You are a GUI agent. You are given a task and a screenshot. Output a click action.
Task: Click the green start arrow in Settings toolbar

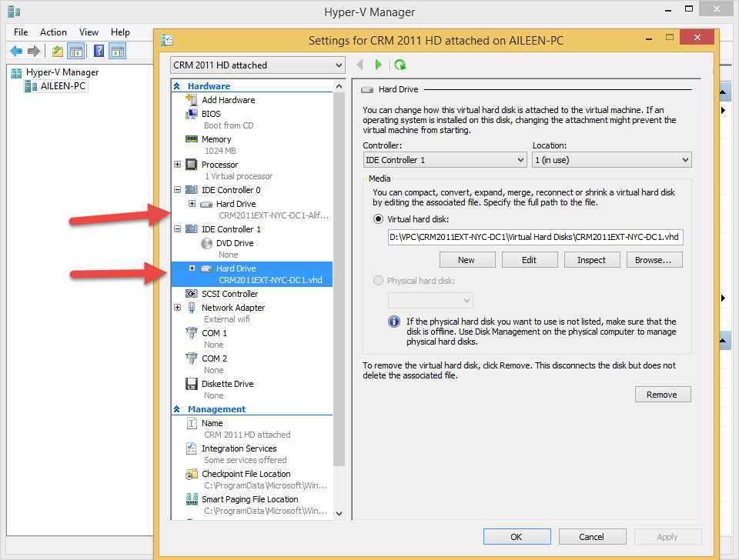[x=378, y=65]
